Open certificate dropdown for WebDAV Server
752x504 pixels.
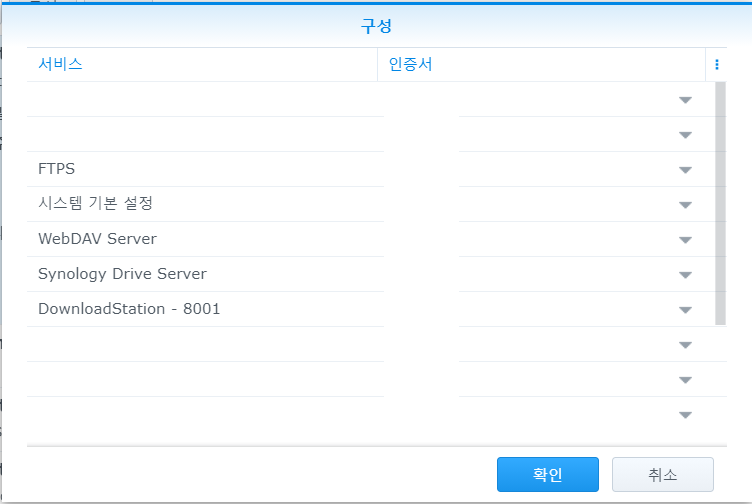tap(685, 240)
